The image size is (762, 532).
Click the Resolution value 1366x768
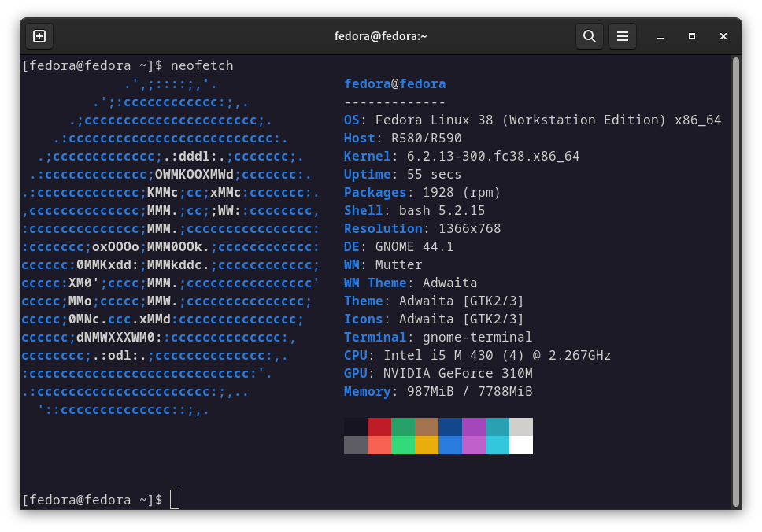(x=469, y=228)
